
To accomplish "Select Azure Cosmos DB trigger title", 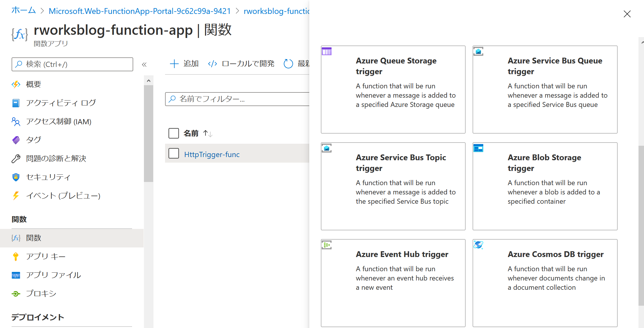I will tap(555, 254).
